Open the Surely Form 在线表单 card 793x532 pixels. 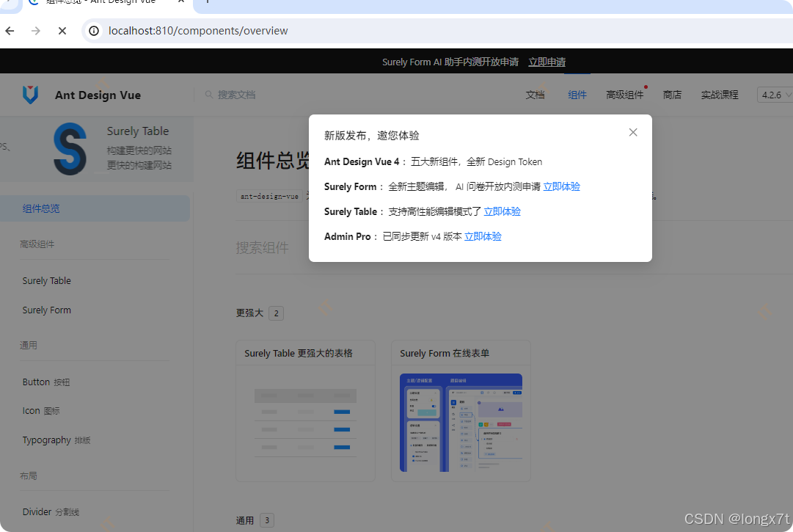[x=461, y=411]
